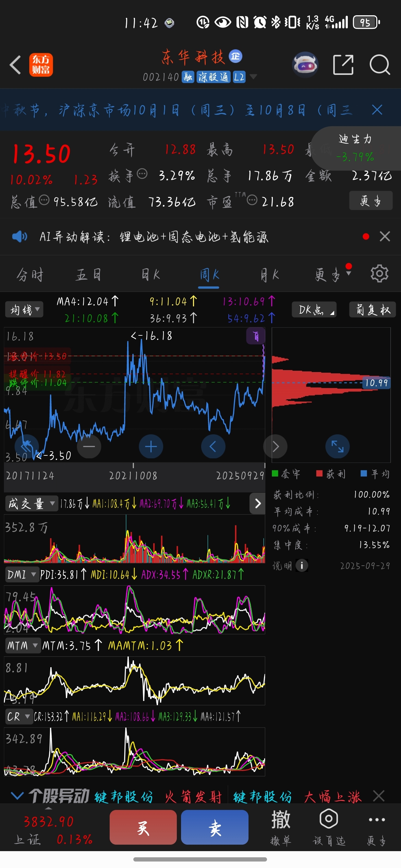The width and height of the screenshot is (401, 868).
Task: Open the 东方财富 logo home
Action: pos(41,65)
